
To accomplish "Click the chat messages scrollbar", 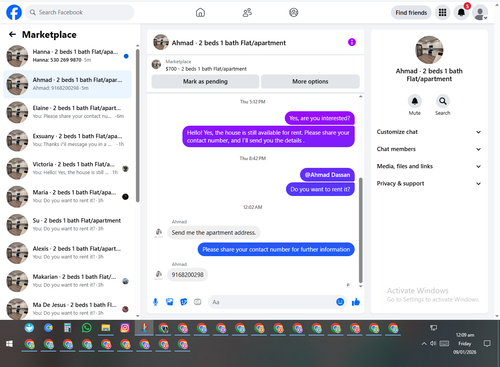I will 360,230.
